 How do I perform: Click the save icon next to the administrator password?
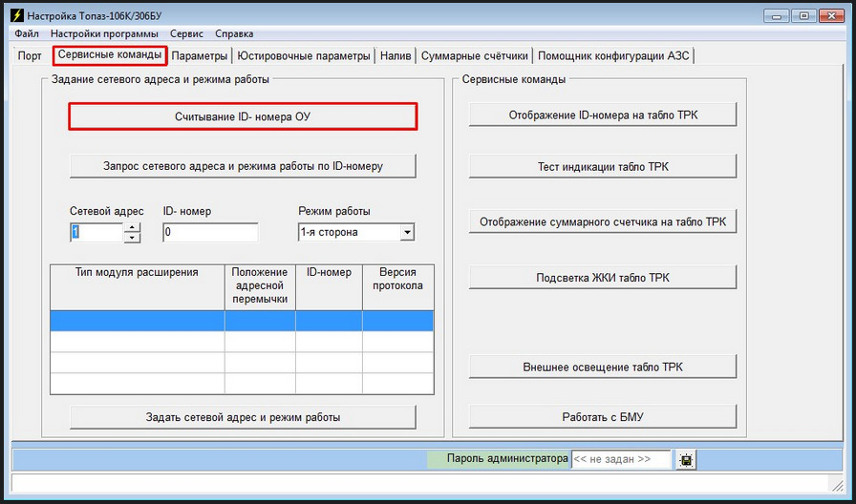tap(686, 460)
